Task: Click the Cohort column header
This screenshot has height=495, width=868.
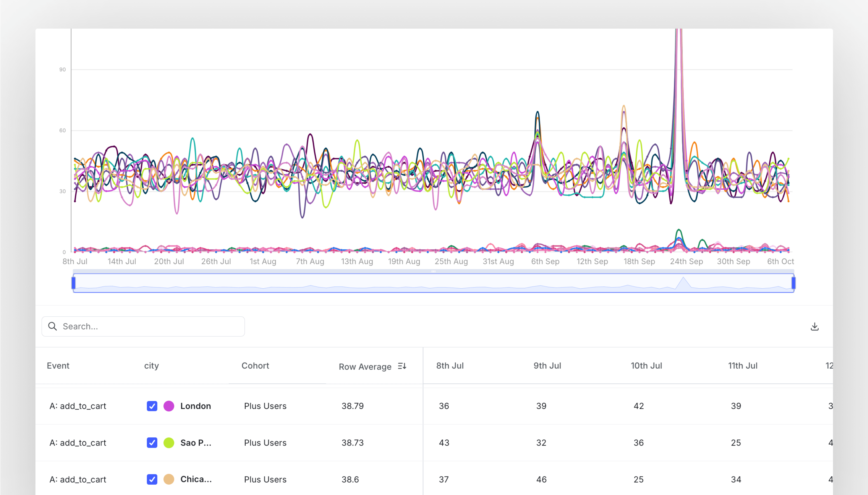Action: click(255, 366)
